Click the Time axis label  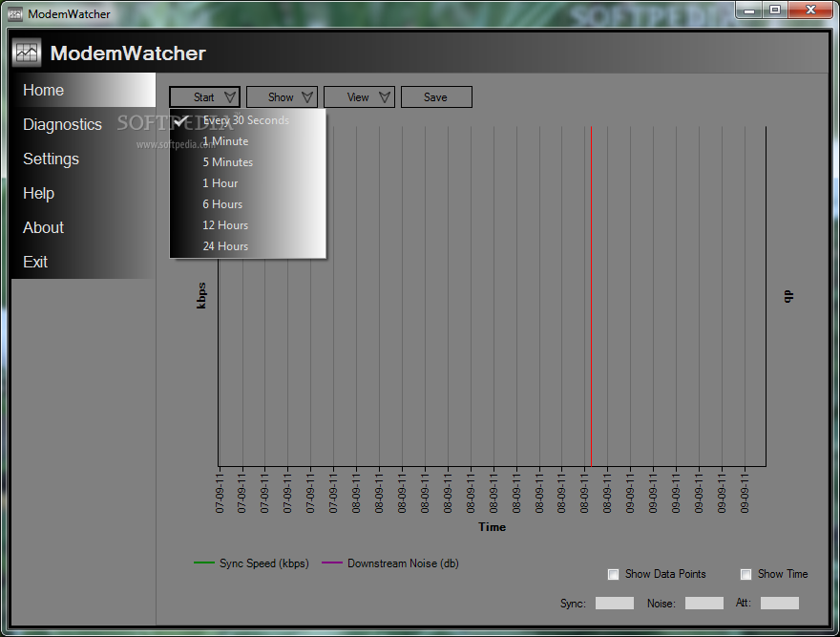492,527
